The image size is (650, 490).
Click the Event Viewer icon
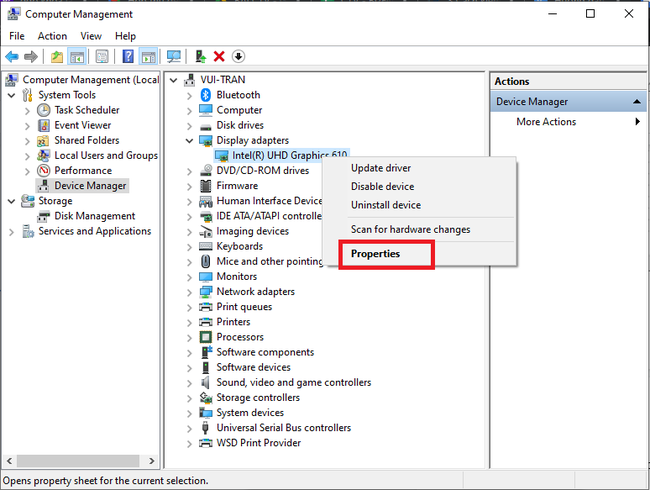click(x=44, y=125)
